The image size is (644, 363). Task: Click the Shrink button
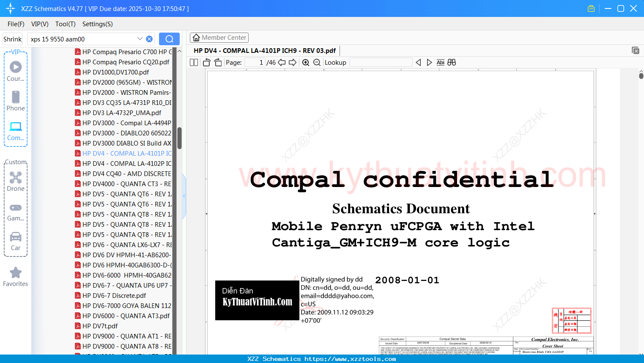[x=12, y=39]
